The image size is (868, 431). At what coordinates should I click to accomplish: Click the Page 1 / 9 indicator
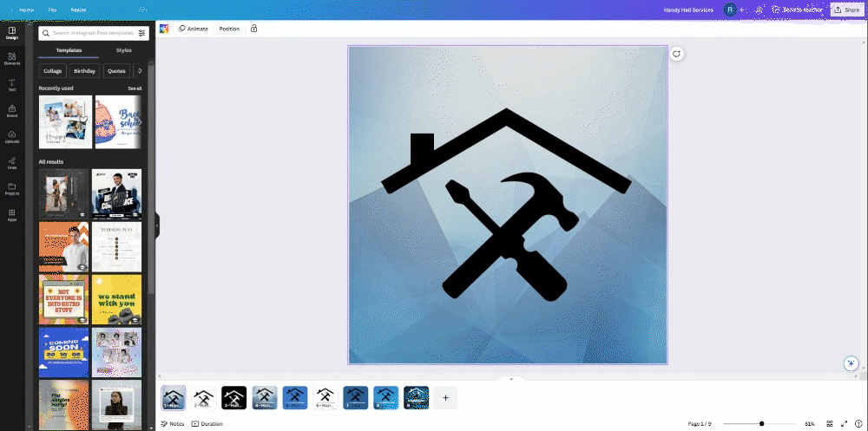(x=699, y=424)
